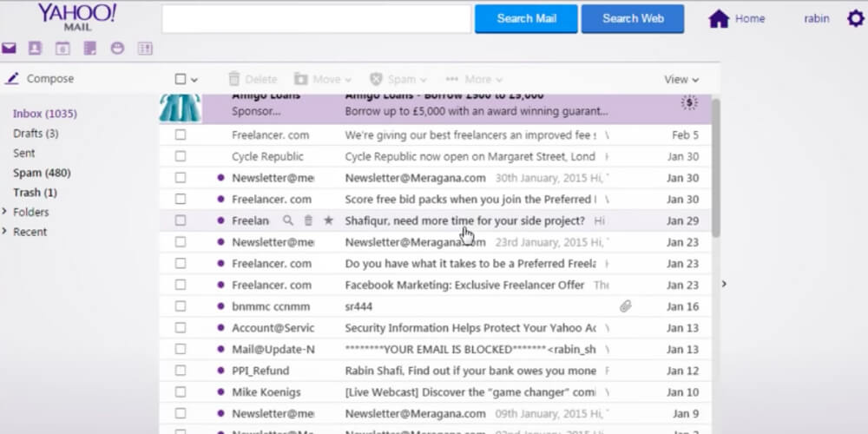Screen dimensions: 868x434
Task: Check the sr444 email checkbox
Action: (181, 306)
